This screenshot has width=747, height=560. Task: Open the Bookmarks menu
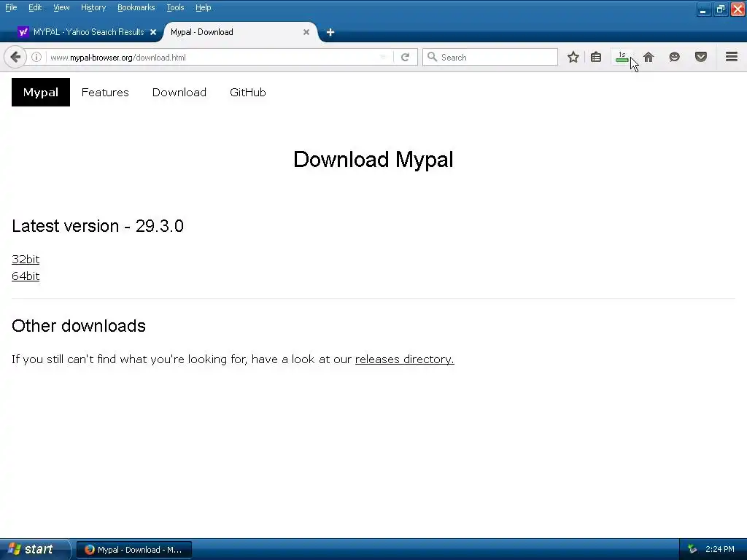136,7
